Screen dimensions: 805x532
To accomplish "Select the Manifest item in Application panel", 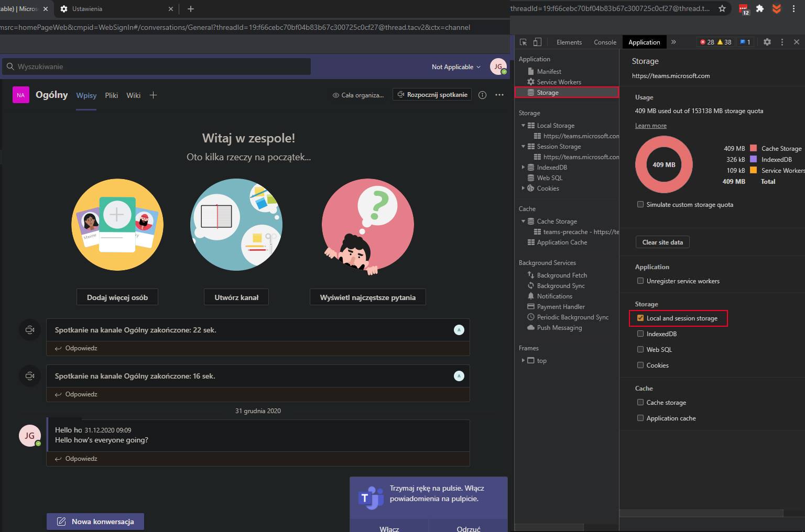I will 549,71.
